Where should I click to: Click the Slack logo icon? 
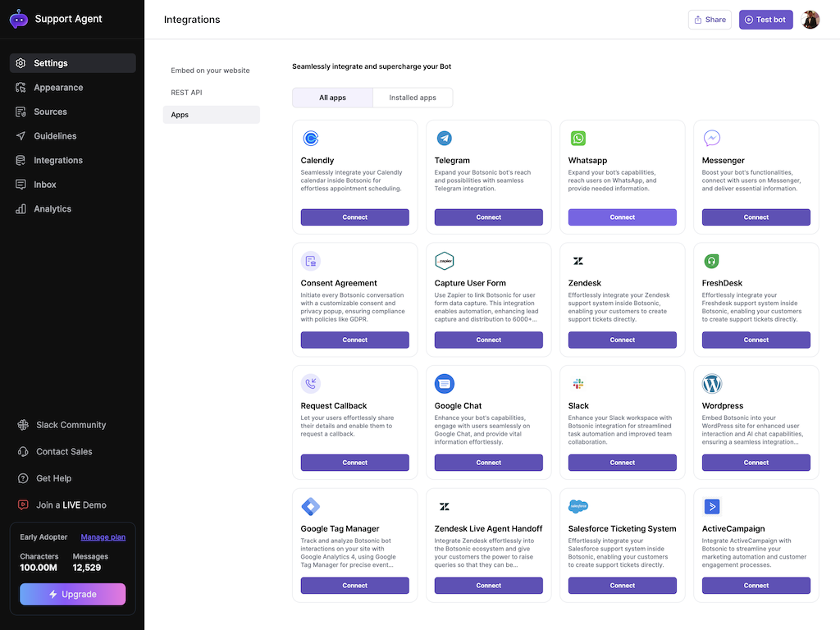point(578,384)
